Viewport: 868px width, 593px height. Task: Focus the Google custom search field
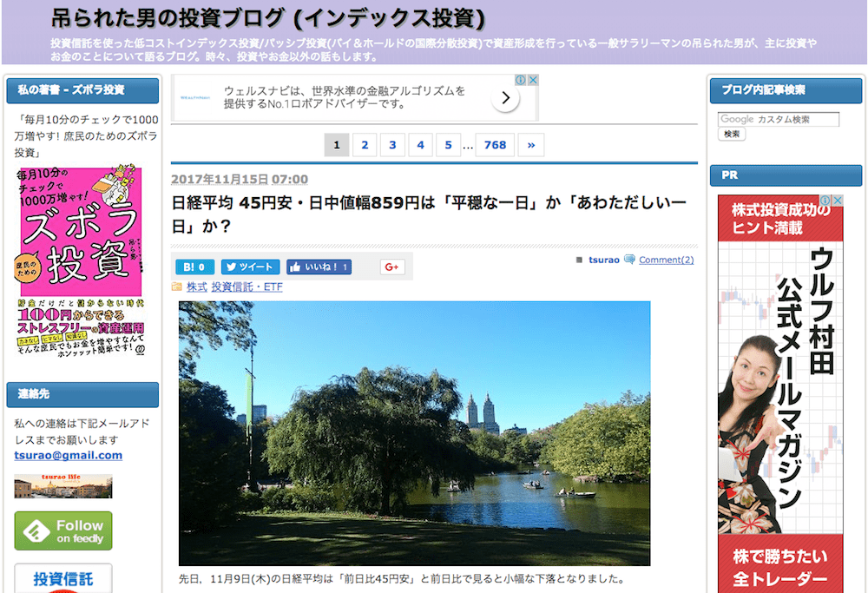coord(779,120)
